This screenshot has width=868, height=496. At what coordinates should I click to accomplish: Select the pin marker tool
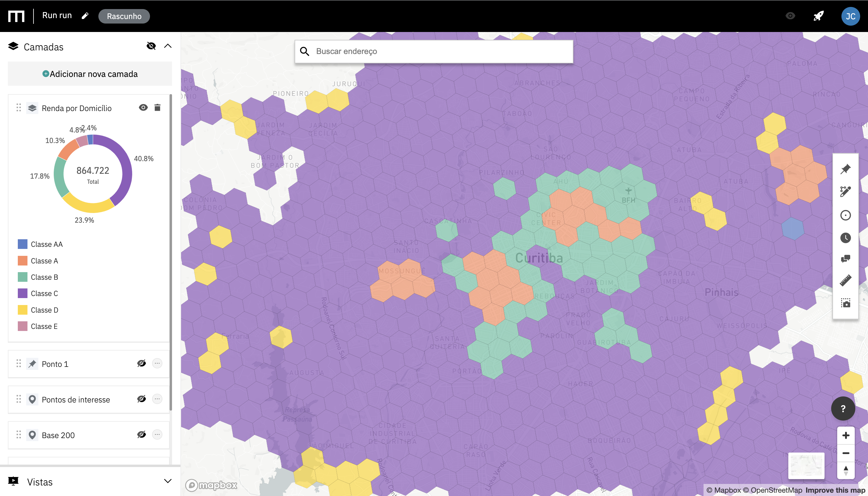coord(845,169)
